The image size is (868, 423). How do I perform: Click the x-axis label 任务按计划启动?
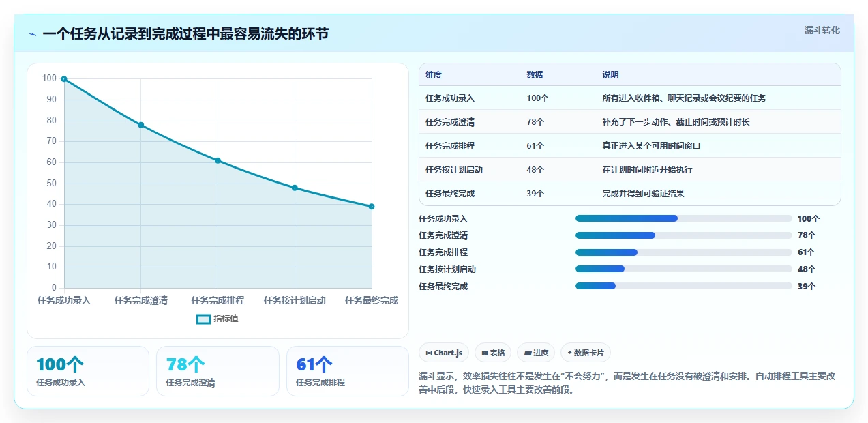(295, 300)
